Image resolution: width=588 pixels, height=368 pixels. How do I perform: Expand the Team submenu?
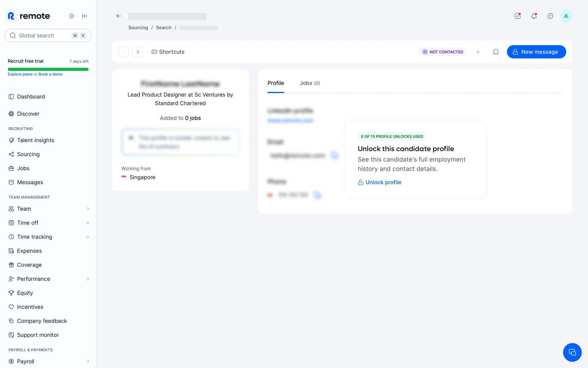click(x=88, y=209)
